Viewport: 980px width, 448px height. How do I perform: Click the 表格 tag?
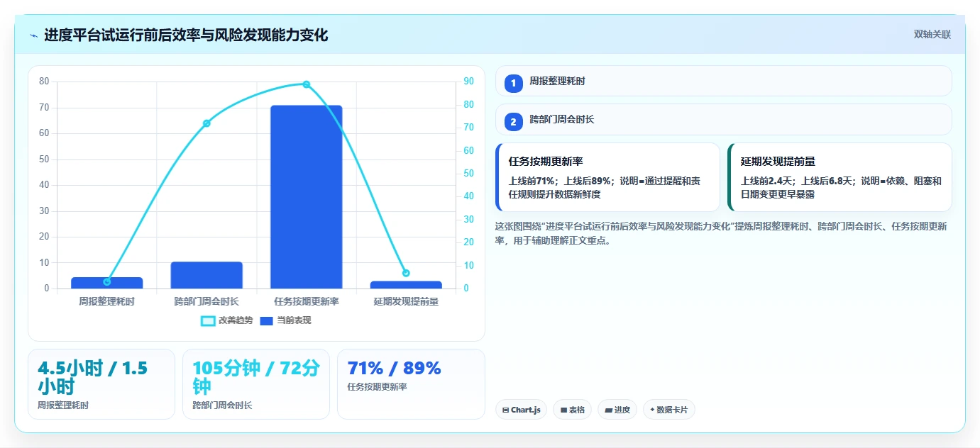(x=573, y=410)
